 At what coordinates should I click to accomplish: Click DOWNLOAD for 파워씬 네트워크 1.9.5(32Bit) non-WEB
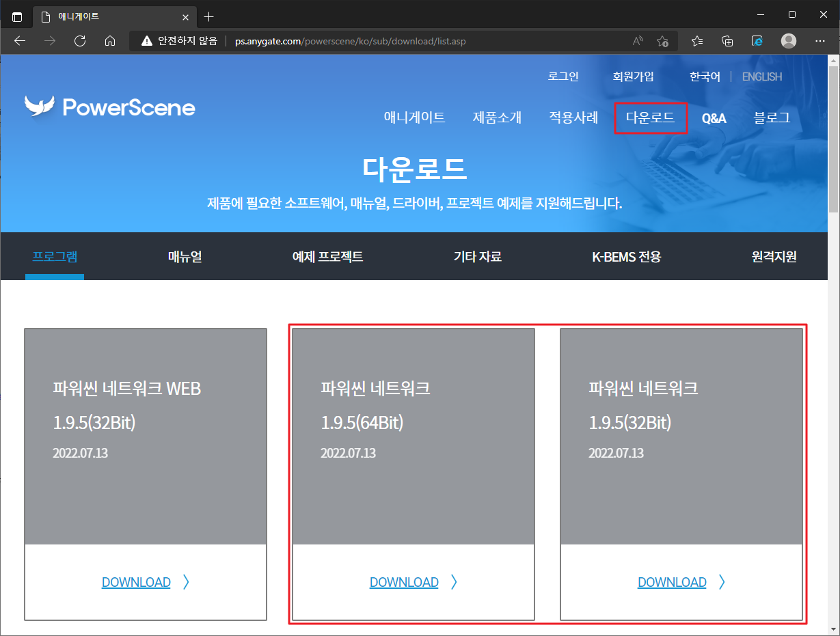(x=672, y=582)
